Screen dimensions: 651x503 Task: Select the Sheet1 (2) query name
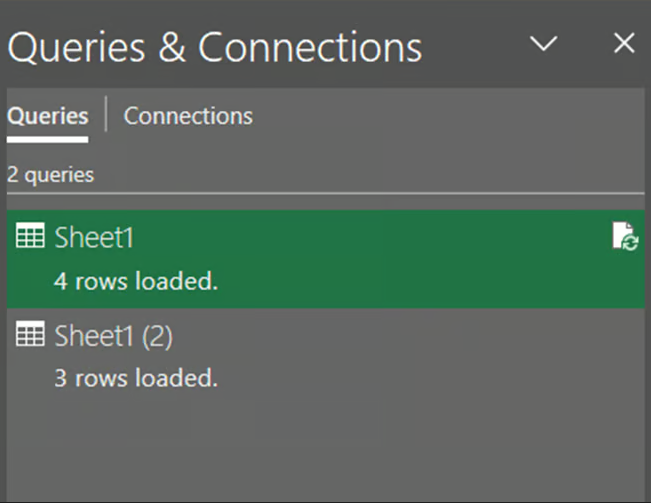click(113, 336)
